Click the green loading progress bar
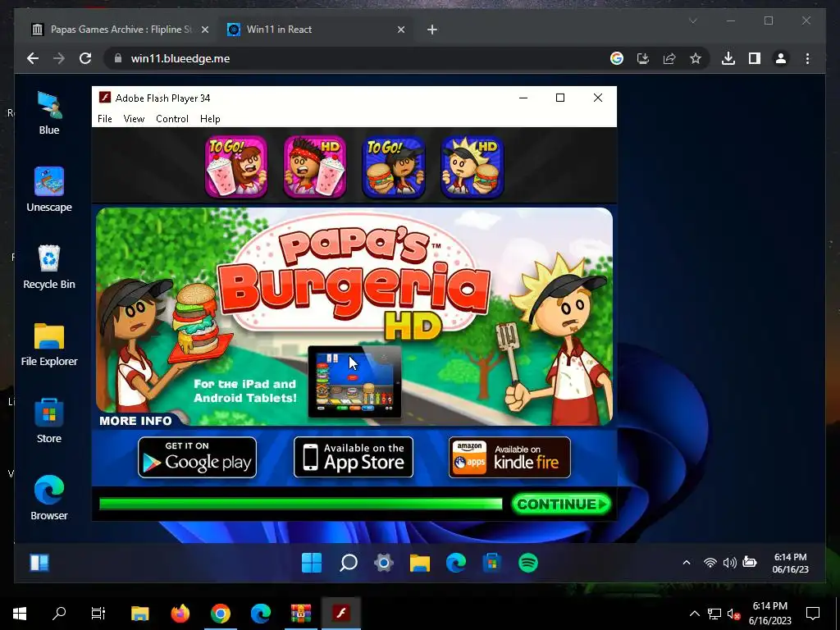The image size is (840, 630). (x=300, y=504)
